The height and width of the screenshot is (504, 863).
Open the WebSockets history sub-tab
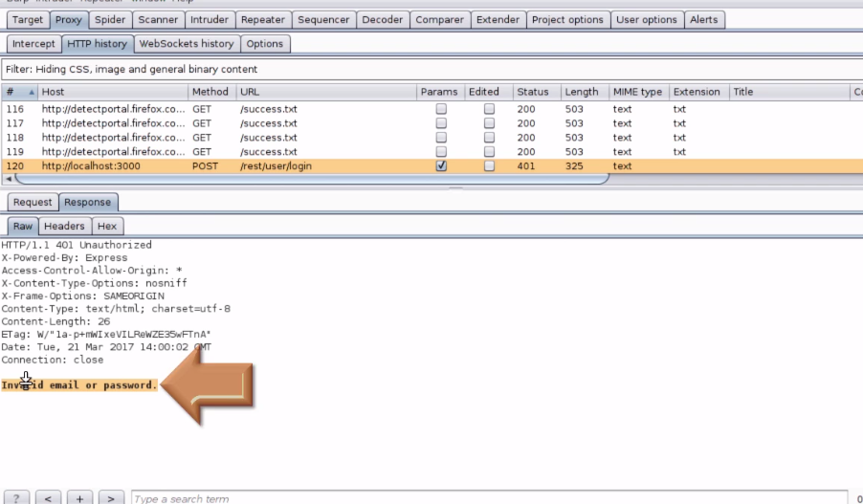[x=187, y=44]
